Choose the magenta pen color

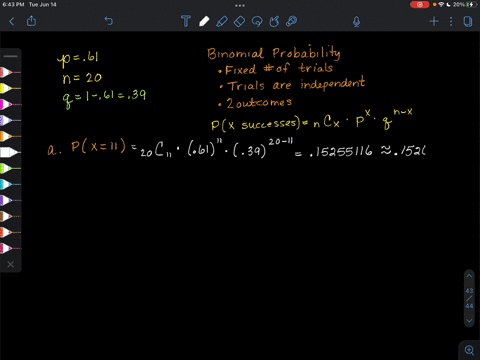click(10, 104)
